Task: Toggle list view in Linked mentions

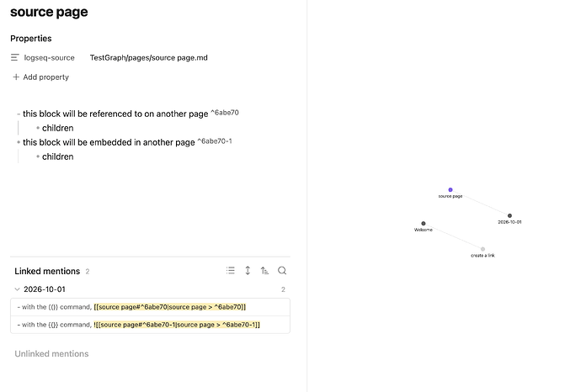Action: [231, 271]
